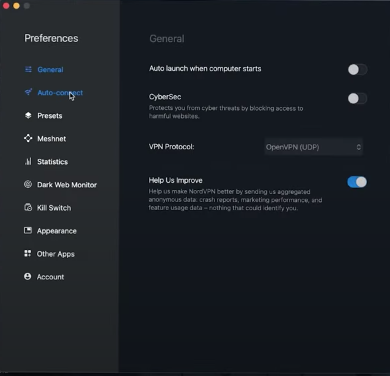390x376 pixels.
Task: Click the 'General' heading in the main panel
Action: 167,39
